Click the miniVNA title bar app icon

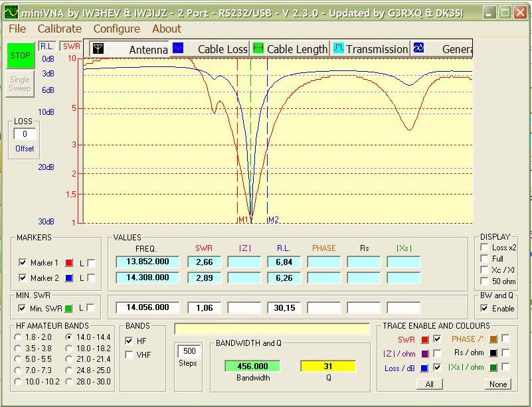[x=11, y=12]
